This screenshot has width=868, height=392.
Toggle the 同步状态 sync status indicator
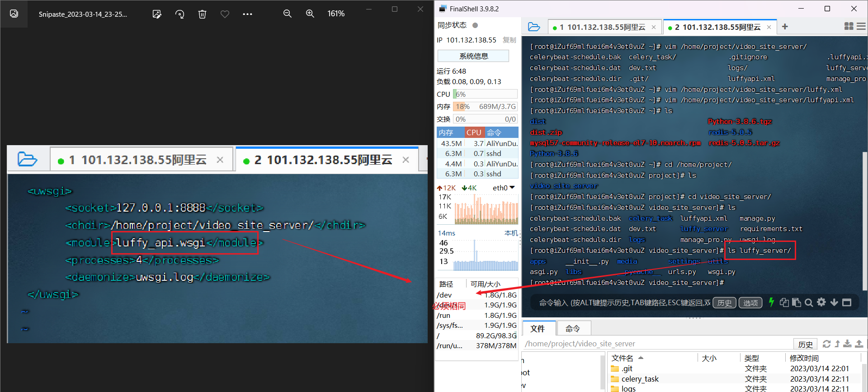click(x=475, y=25)
